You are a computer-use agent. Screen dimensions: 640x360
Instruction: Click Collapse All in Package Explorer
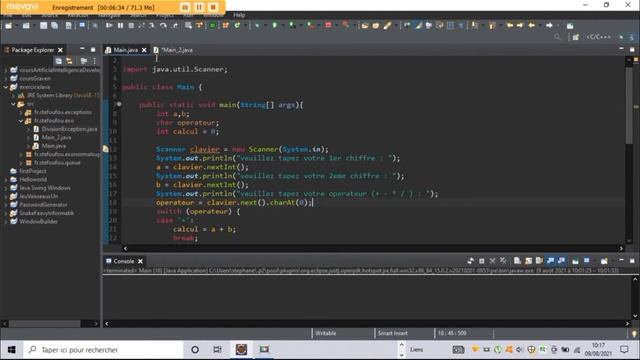[59, 61]
